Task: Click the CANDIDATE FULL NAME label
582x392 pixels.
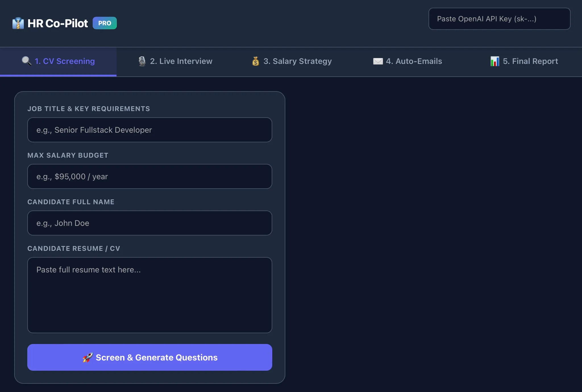Action: pos(71,202)
